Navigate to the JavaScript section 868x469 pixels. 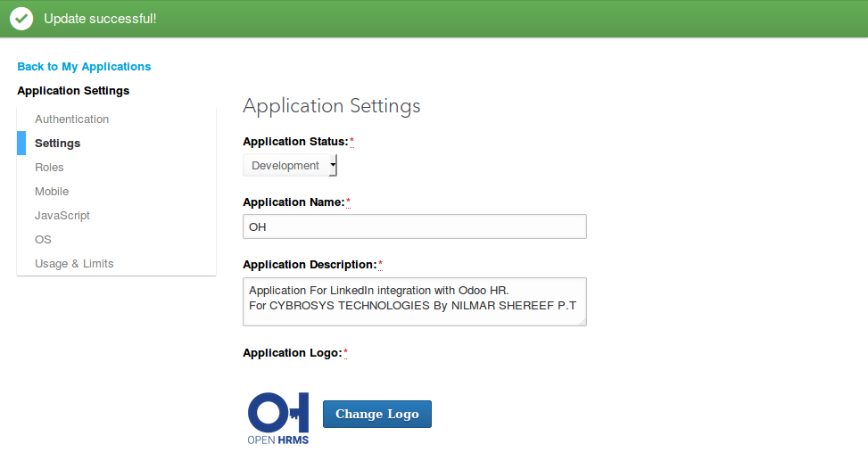coord(62,216)
